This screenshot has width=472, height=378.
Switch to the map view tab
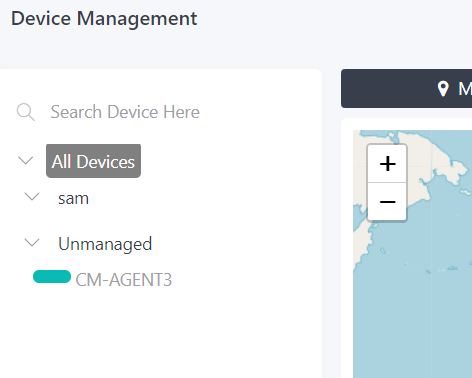[406, 89]
